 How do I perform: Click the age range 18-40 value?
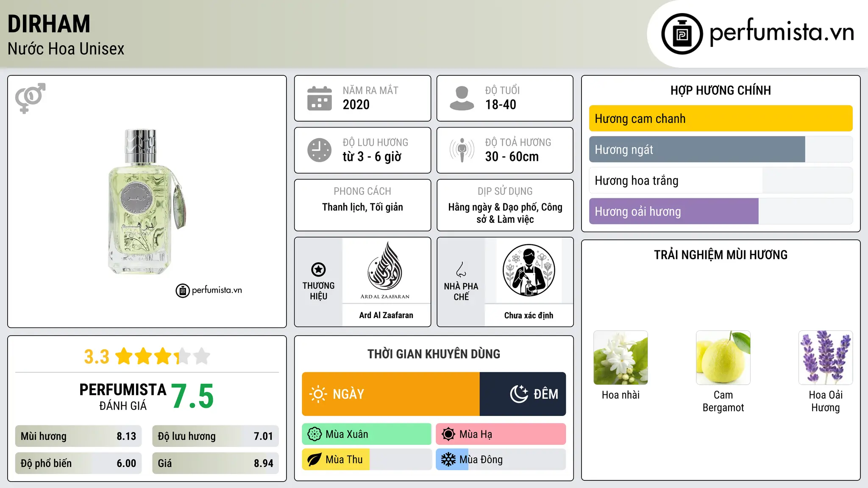pos(501,105)
